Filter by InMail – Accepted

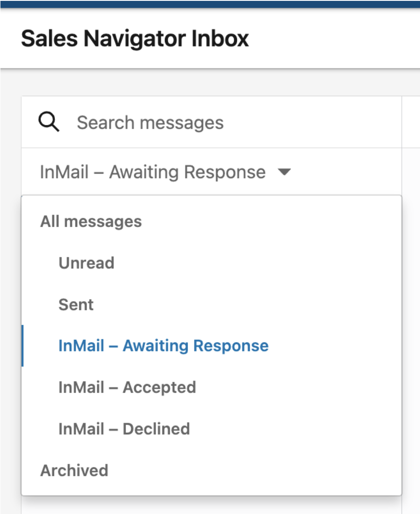point(127,387)
